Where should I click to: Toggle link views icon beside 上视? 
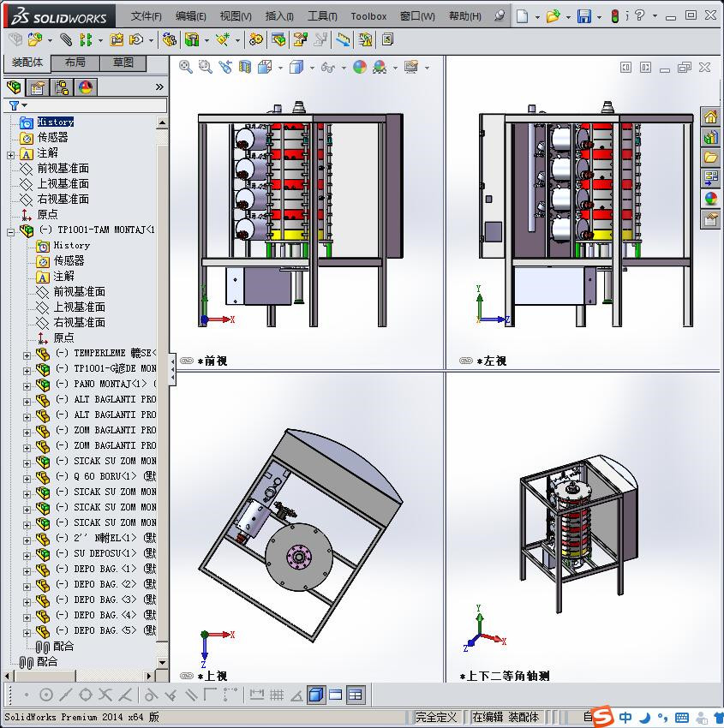pos(187,676)
